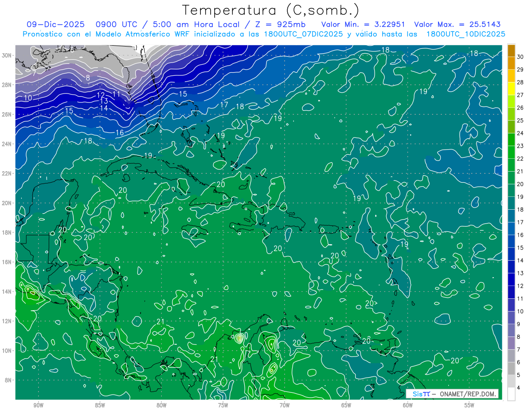The image size is (532, 411).
Task: Click the color scale label "27"
Action: (x=520, y=95)
